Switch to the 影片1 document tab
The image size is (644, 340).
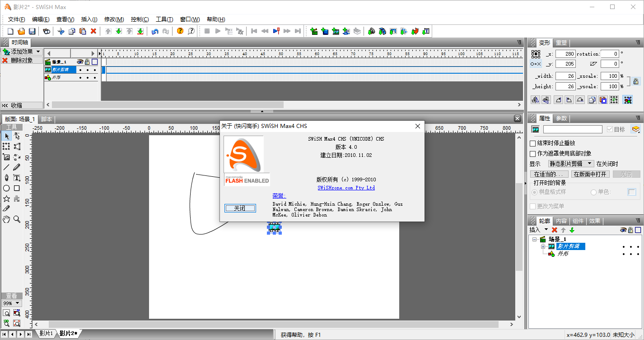(x=46, y=334)
